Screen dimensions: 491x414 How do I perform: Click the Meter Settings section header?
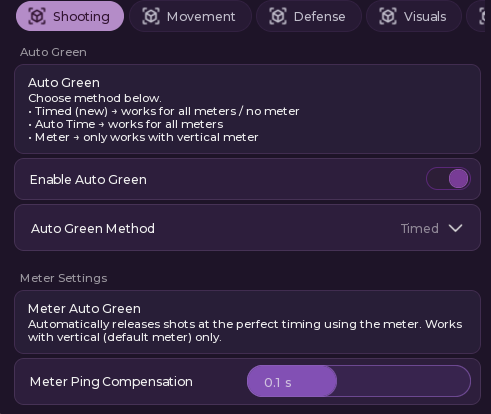coord(64,278)
